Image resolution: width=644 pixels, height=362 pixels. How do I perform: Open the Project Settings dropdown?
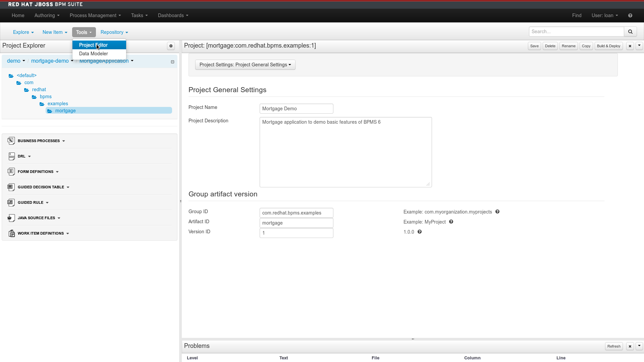(x=245, y=65)
